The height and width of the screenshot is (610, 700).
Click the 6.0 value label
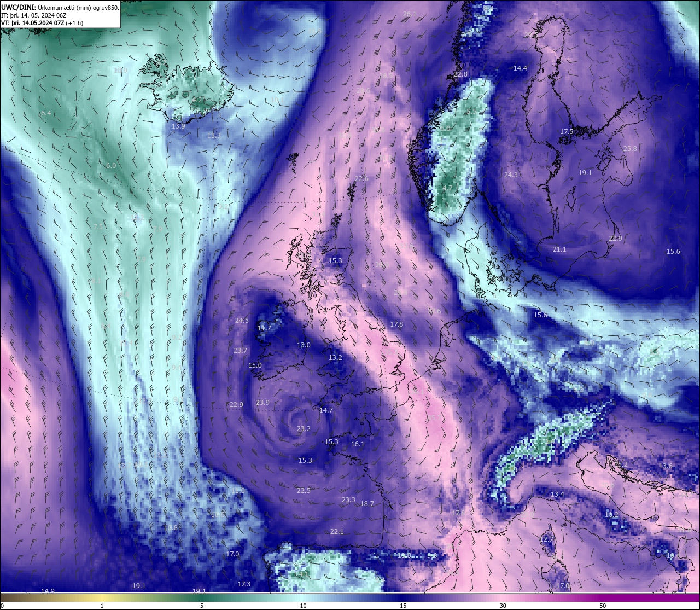111,165
